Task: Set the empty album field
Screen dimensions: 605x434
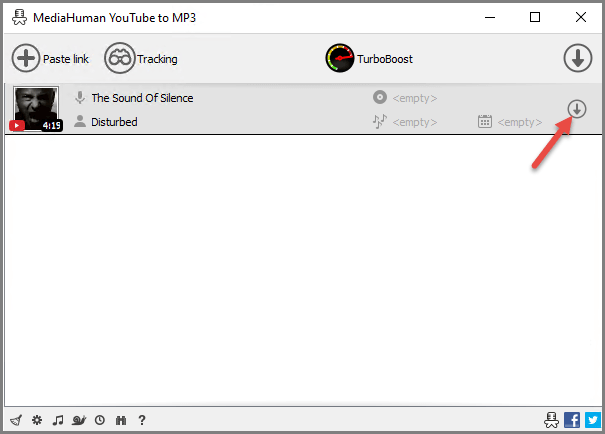Action: [x=415, y=98]
